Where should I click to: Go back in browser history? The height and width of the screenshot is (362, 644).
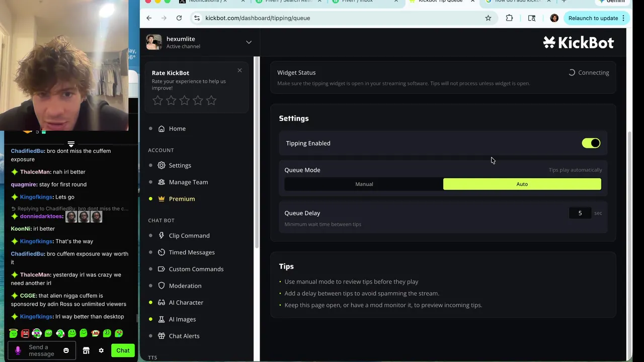149,18
